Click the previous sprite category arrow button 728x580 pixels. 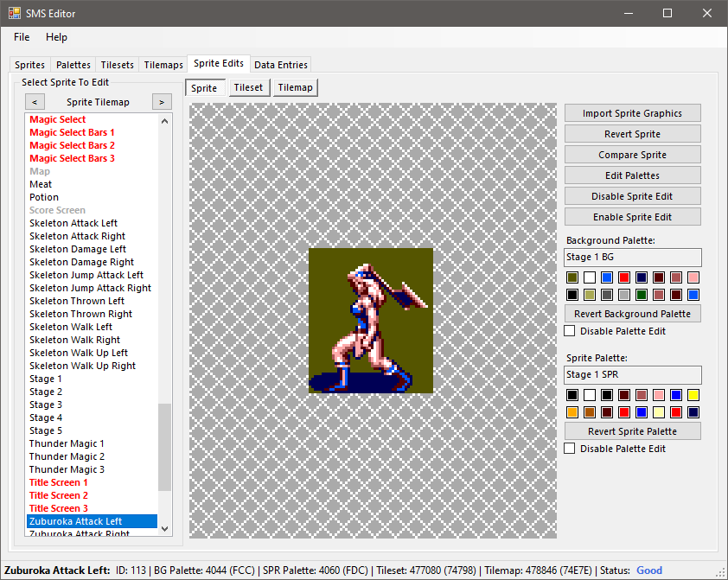coord(35,102)
